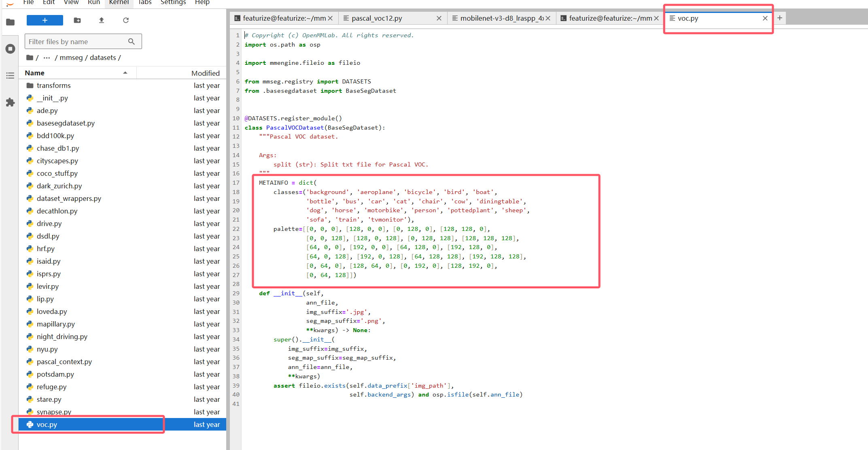The image size is (868, 450).
Task: Expand the collapsed breadcrumb ellipsis
Action: (47, 58)
